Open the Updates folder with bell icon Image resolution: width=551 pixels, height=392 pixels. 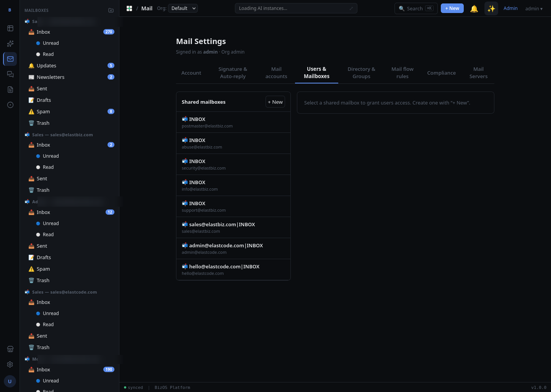pyautogui.click(x=69, y=65)
